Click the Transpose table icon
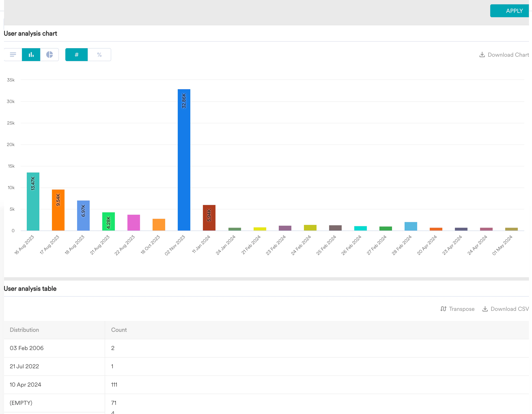The image size is (532, 414). [x=443, y=309]
